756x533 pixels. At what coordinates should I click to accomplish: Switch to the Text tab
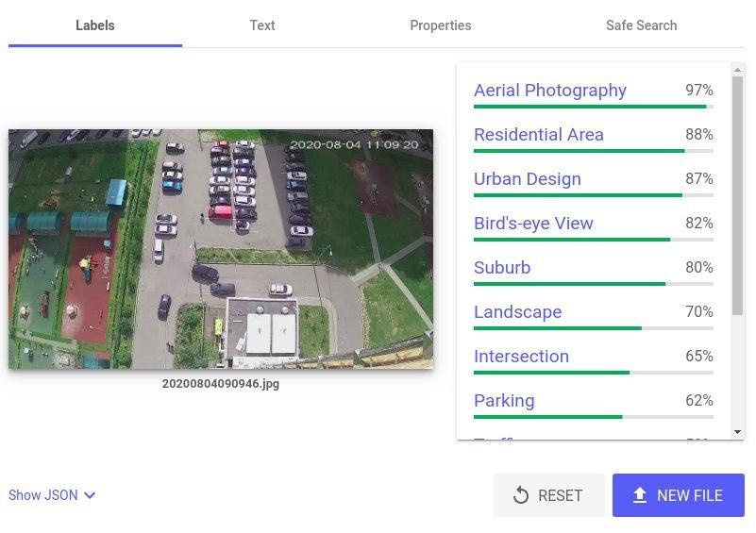262,25
